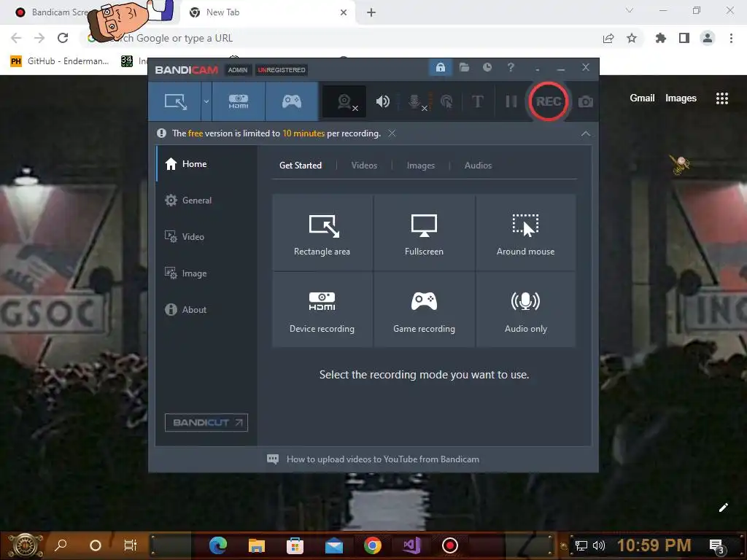Start recording with the REC button

(549, 101)
